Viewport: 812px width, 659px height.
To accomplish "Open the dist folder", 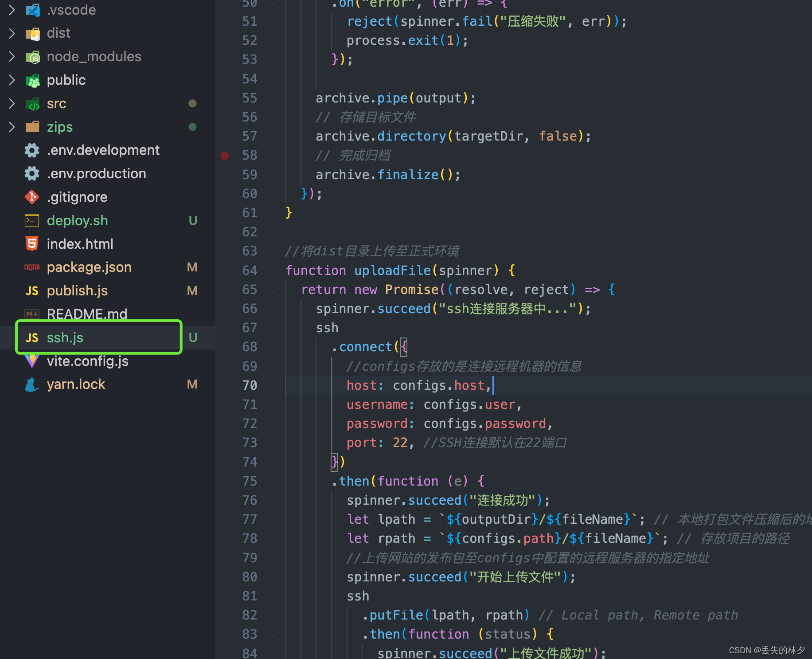I will [x=59, y=33].
